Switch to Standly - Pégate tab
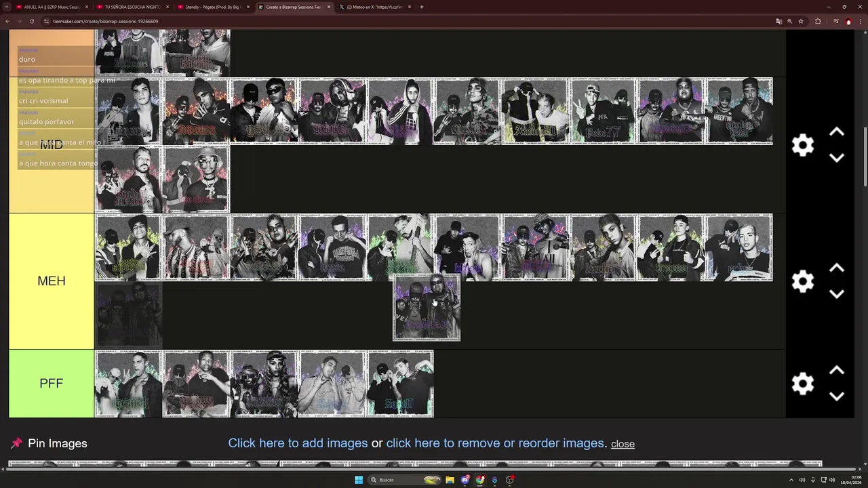868x488 pixels. (x=213, y=7)
